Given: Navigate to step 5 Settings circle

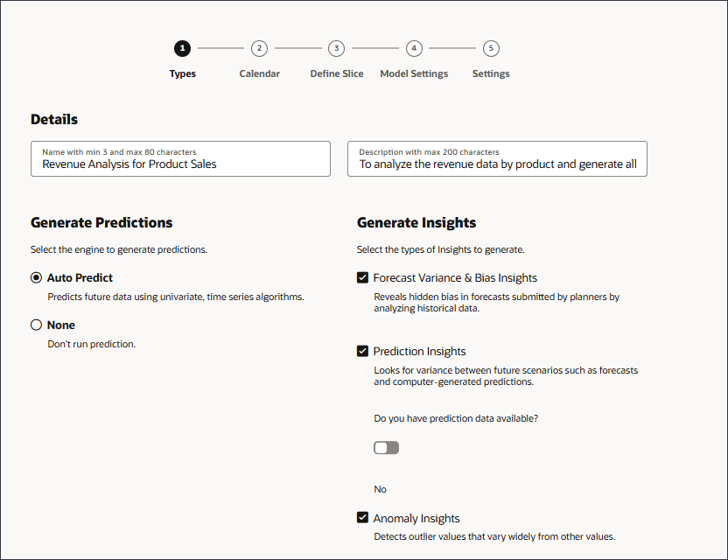Looking at the screenshot, I should pos(491,48).
